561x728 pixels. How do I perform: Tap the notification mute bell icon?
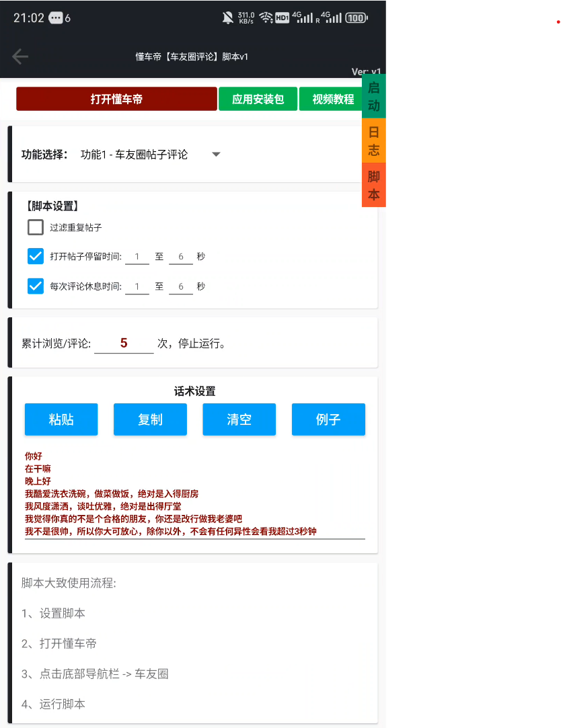(227, 18)
